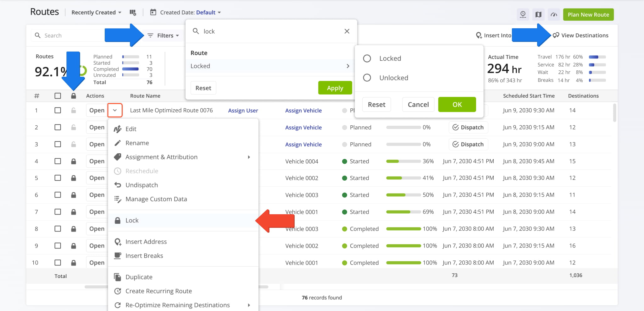Expand Re-Optimize Remaining Destinations submenu
Viewport: 644px width, 311px height.
click(249, 305)
